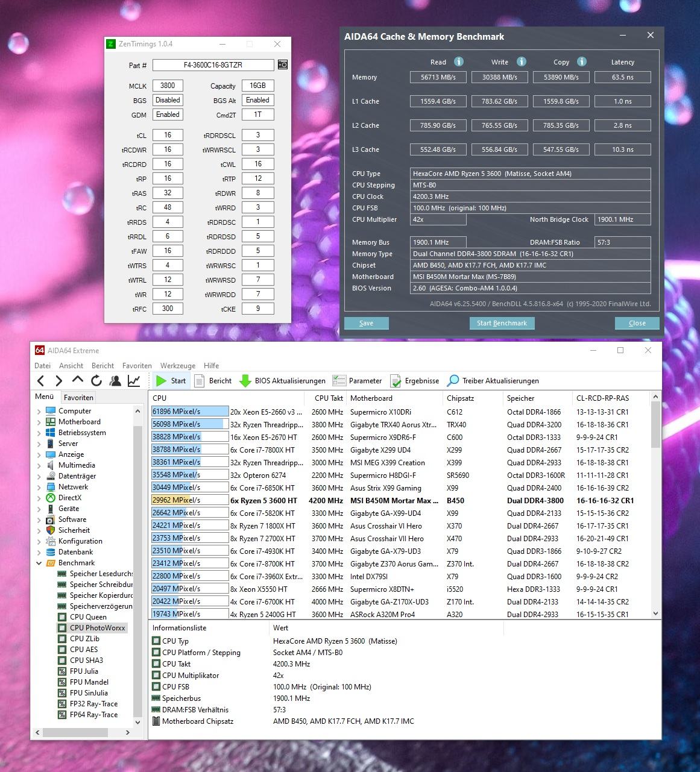This screenshot has width=700, height=772.
Task: Expand the Anzeige tree node
Action: (39, 454)
